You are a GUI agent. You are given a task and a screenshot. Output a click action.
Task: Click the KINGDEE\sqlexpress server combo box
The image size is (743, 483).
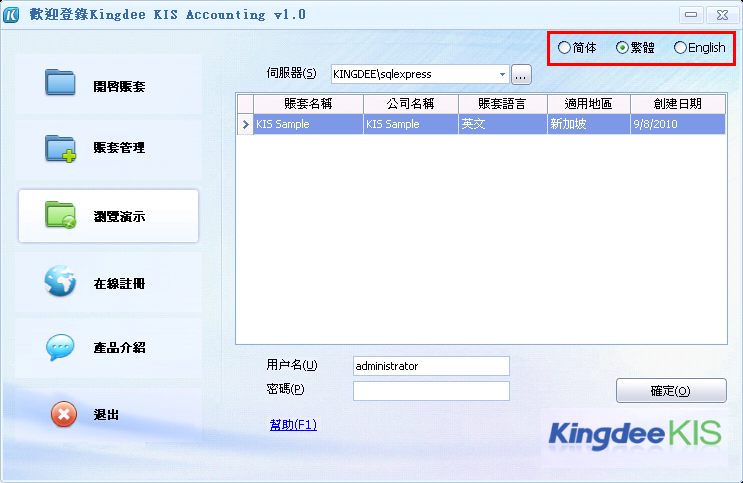(x=420, y=74)
